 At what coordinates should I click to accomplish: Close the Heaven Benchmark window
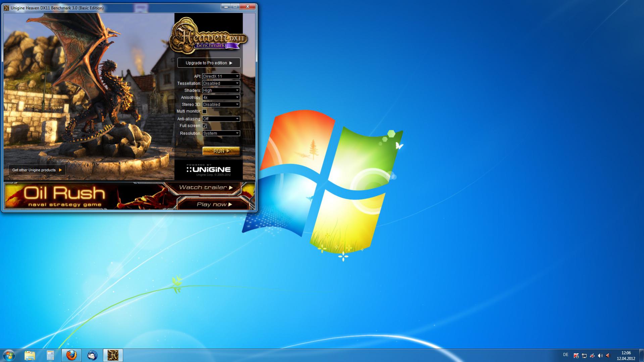[248, 6]
